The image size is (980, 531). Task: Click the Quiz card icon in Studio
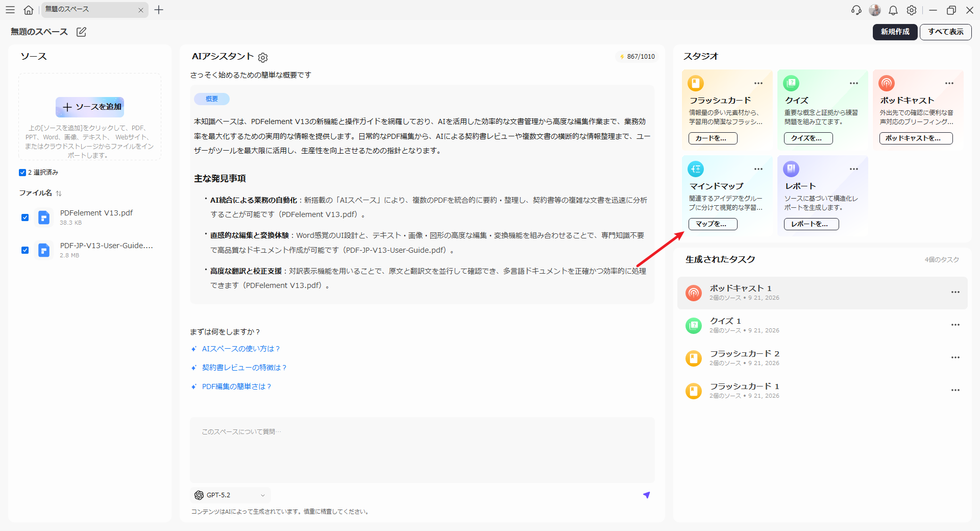[791, 83]
